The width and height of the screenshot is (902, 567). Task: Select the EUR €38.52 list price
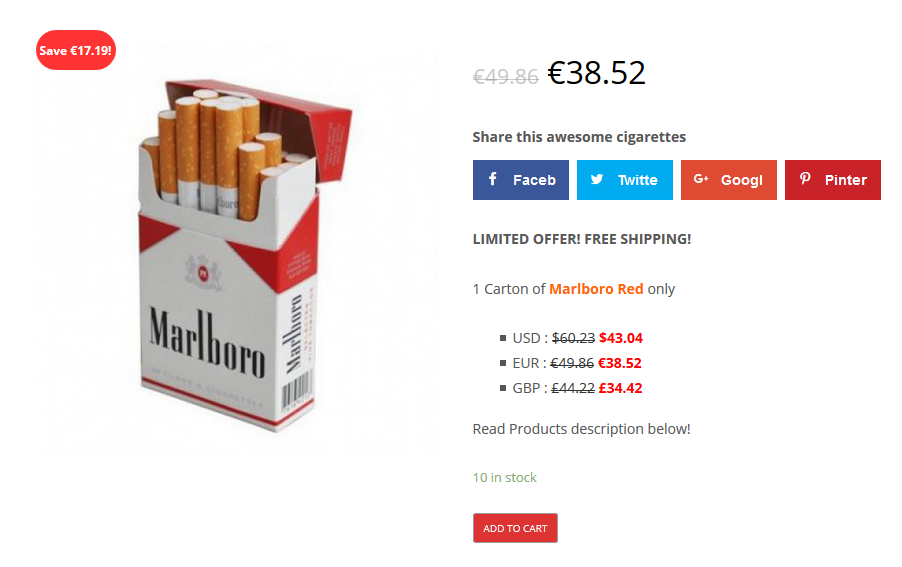(620, 363)
